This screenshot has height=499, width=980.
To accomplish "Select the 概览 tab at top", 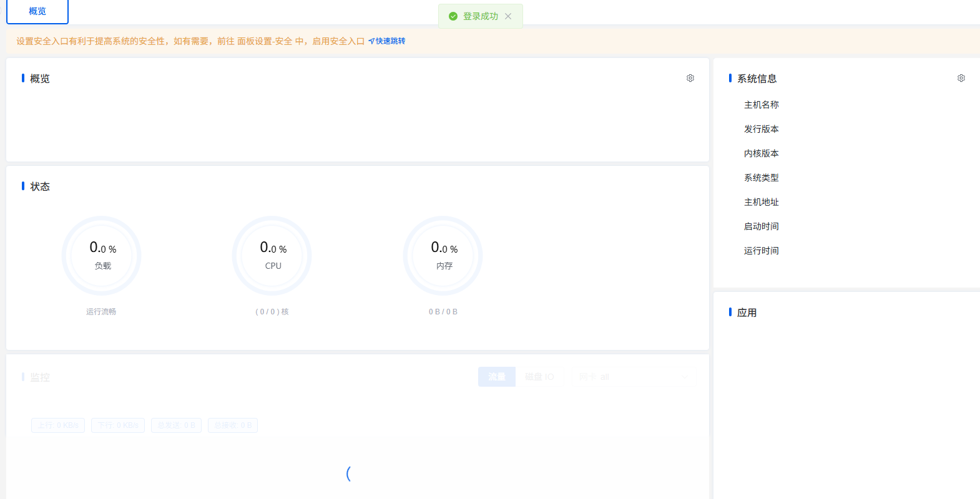I will (x=37, y=11).
